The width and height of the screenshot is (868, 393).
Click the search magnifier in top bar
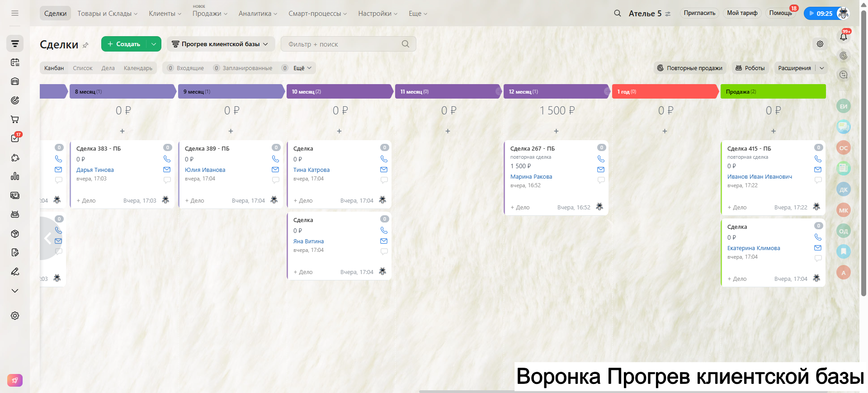tap(617, 13)
